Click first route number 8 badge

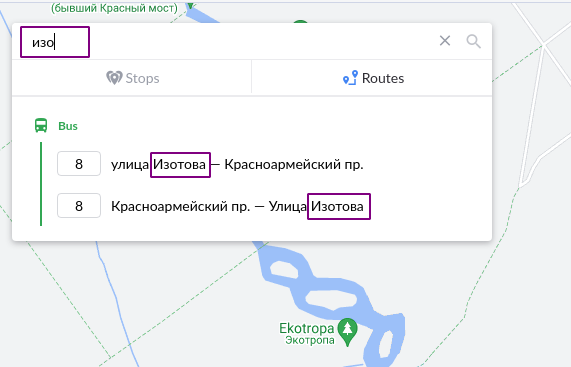click(x=79, y=164)
